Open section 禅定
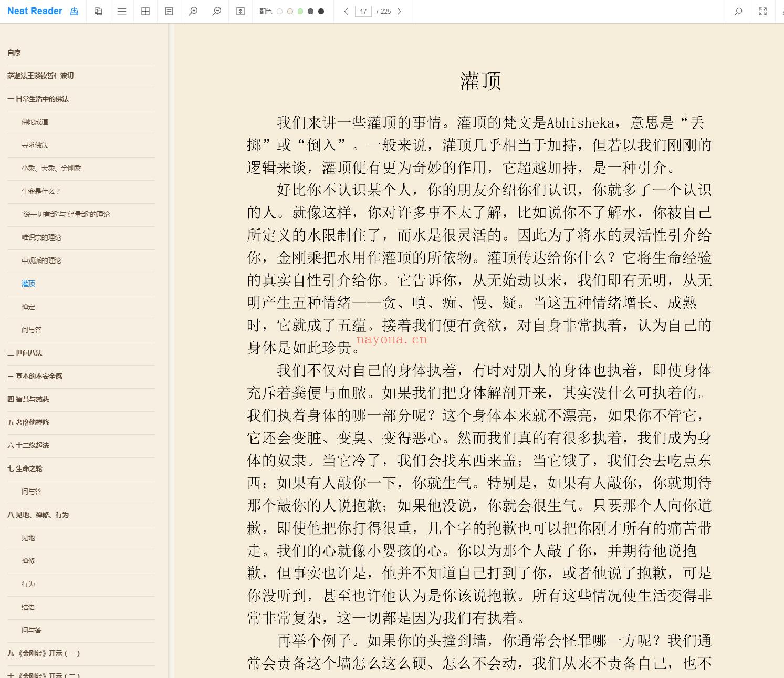 [x=28, y=307]
